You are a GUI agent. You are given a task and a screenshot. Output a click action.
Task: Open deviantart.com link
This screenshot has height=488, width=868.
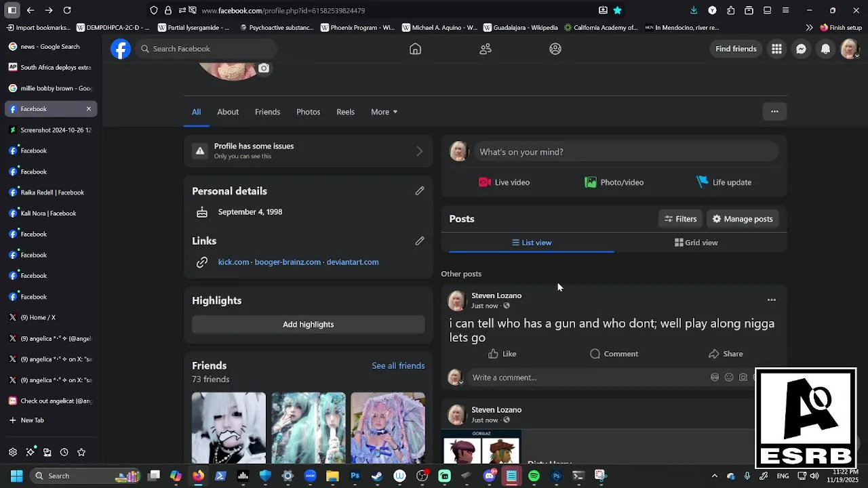coord(353,262)
